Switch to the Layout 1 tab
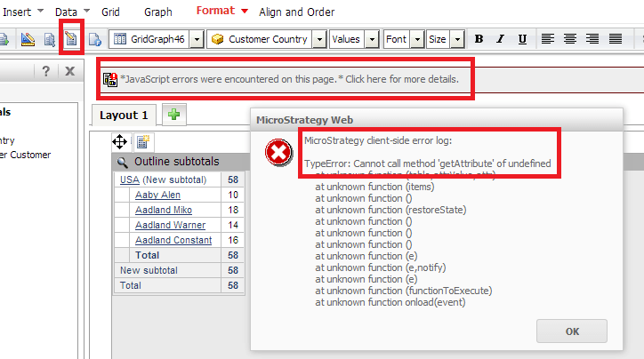This screenshot has width=644, height=359. pos(124,116)
